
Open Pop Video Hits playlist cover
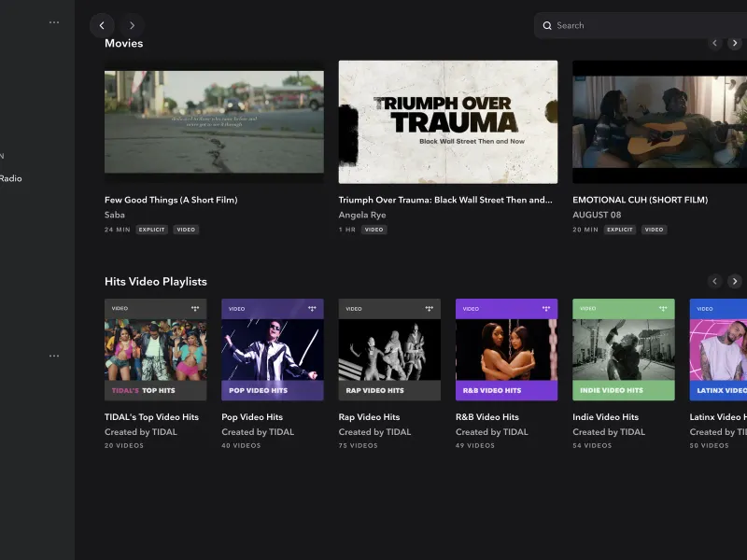tap(273, 349)
